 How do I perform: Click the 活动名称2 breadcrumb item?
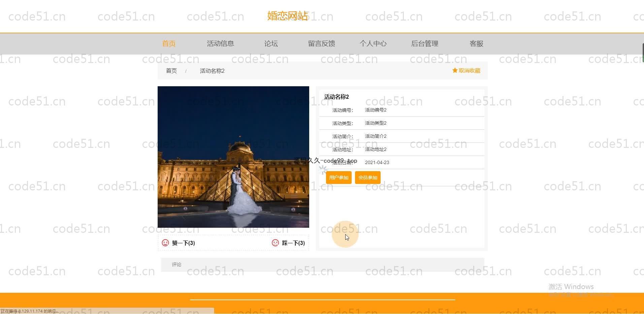click(x=212, y=71)
